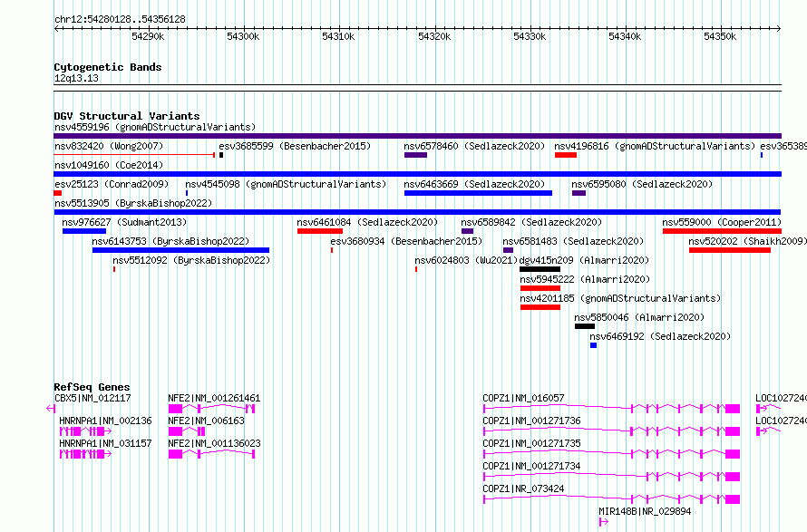Viewport: 807px width, 532px height.
Task: Select the tiny blue nsv4545098 marker
Action: 186,193
